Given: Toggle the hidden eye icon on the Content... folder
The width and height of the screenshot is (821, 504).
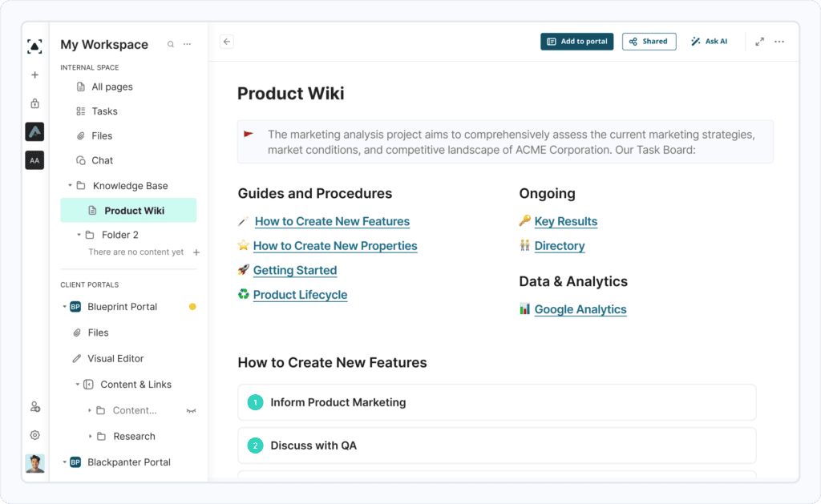Looking at the screenshot, I should point(191,411).
